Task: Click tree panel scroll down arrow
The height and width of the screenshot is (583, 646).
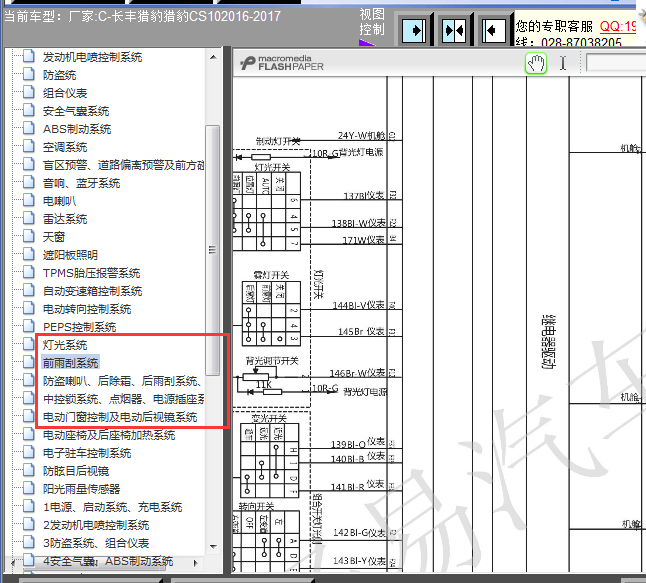Action: click(x=213, y=546)
